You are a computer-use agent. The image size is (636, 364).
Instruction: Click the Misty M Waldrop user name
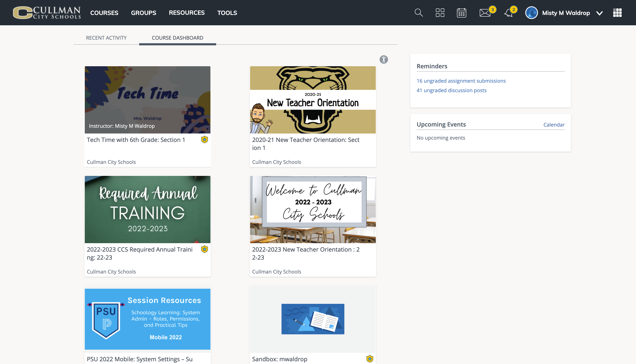[x=566, y=13]
